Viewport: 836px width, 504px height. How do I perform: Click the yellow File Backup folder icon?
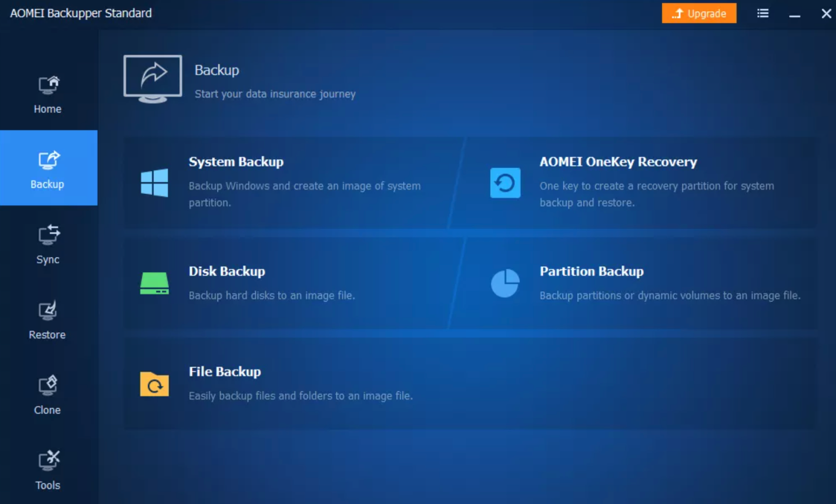155,384
